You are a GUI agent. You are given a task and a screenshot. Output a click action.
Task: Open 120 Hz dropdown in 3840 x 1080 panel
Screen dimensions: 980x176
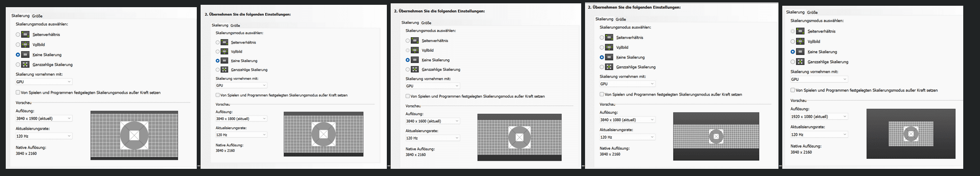[627, 137]
